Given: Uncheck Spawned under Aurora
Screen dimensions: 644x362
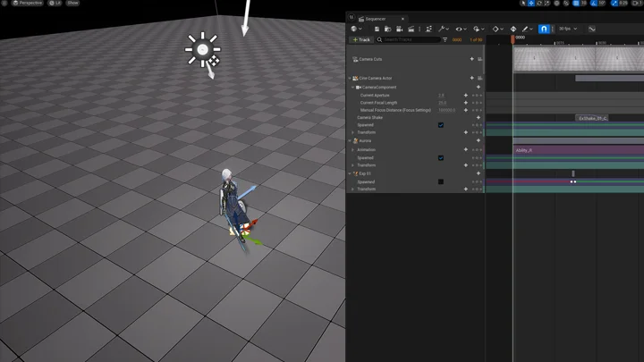Looking at the screenshot, I should coord(441,158).
